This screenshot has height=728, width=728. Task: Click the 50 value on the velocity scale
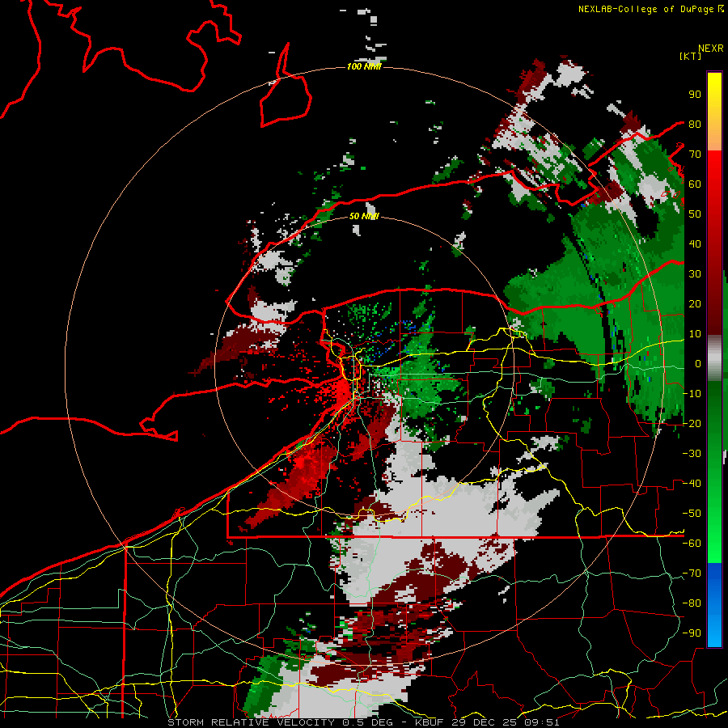click(695, 214)
